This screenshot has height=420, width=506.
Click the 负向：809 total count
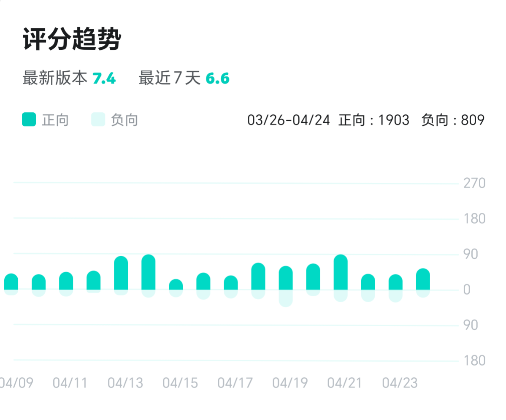point(453,120)
